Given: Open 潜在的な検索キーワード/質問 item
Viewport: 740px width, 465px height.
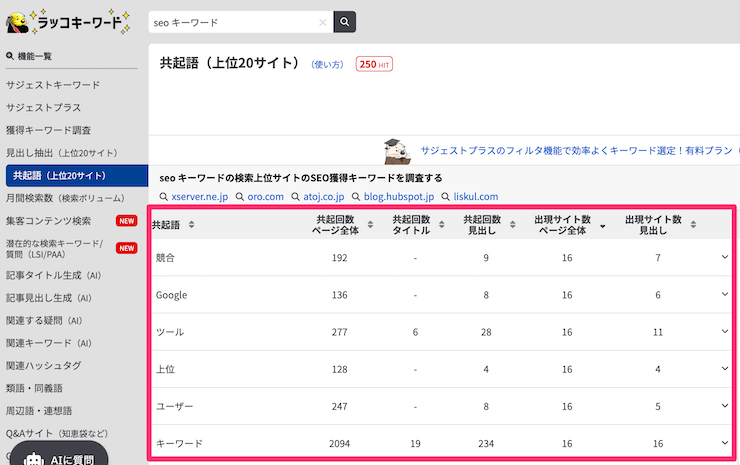Looking at the screenshot, I should pyautogui.click(x=54, y=249).
